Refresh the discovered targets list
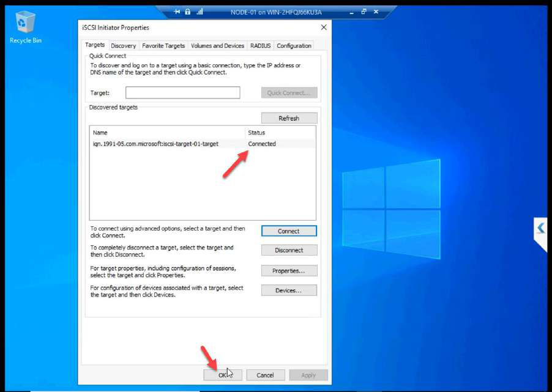Image resolution: width=552 pixels, height=392 pixels. point(289,118)
